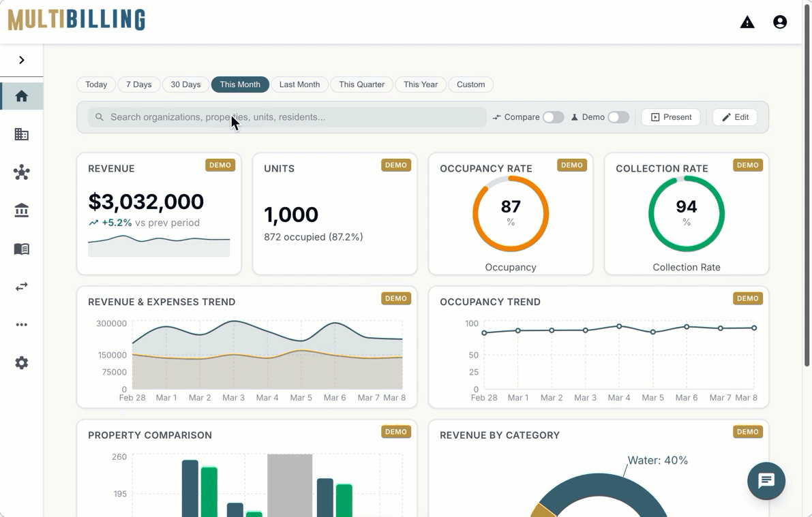
Task: Select the Custom date range option
Action: 470,84
